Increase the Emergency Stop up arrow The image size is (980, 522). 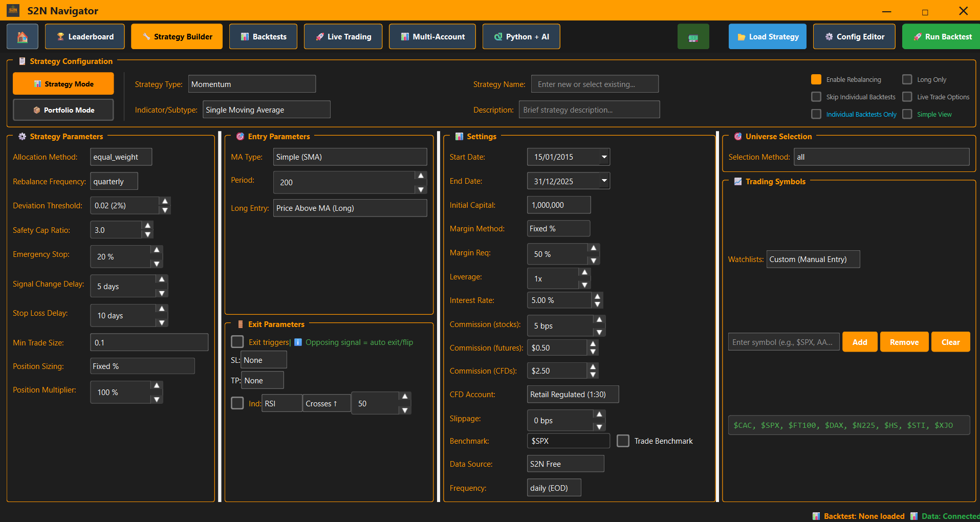[157, 249]
